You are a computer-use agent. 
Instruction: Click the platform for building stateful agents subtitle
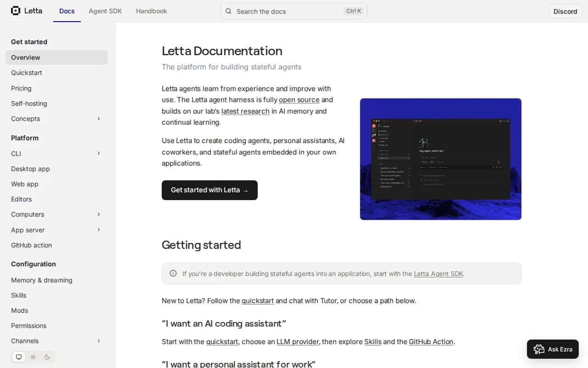pyautogui.click(x=232, y=67)
